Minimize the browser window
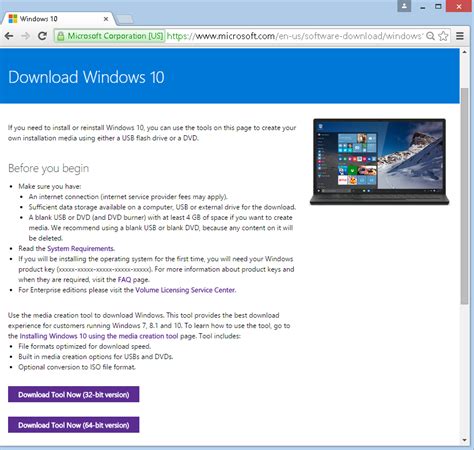 (423, 7)
